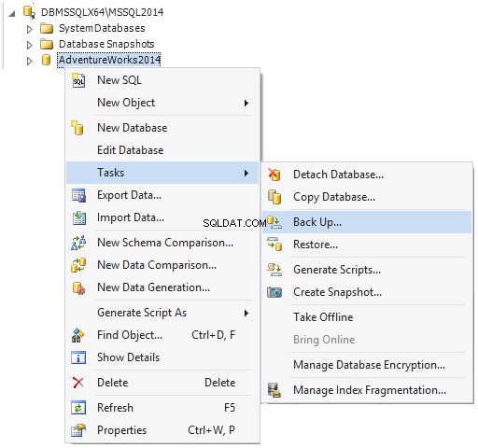Select Generate Script As entry
This screenshot has height=448, width=478.
click(x=162, y=313)
